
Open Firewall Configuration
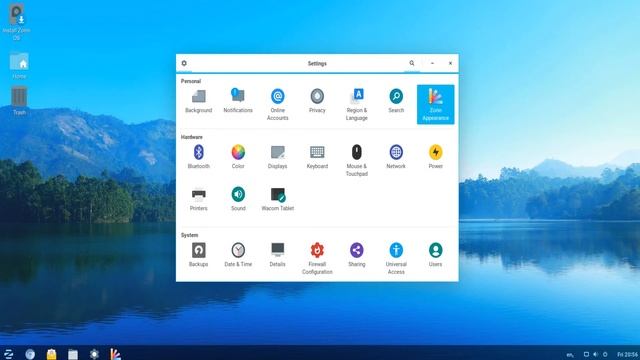point(317,258)
